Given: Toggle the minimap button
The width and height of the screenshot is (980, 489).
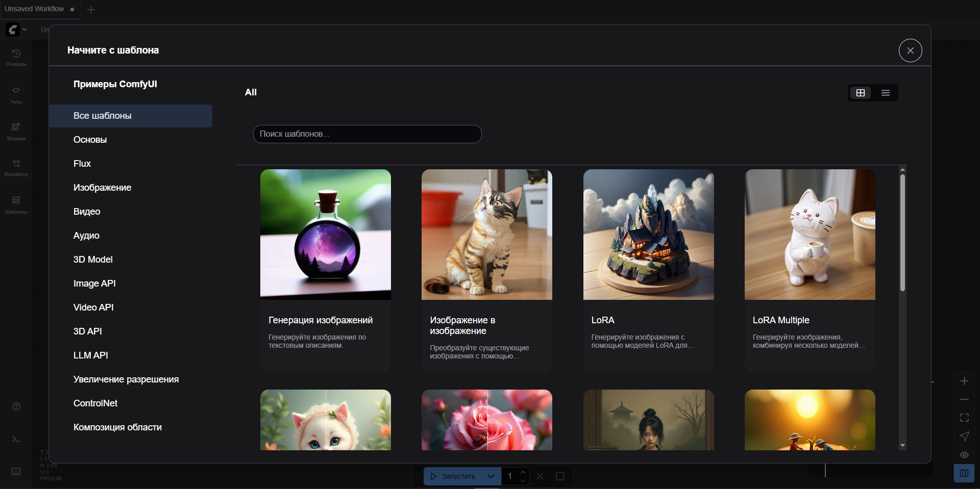Looking at the screenshot, I should (x=964, y=473).
